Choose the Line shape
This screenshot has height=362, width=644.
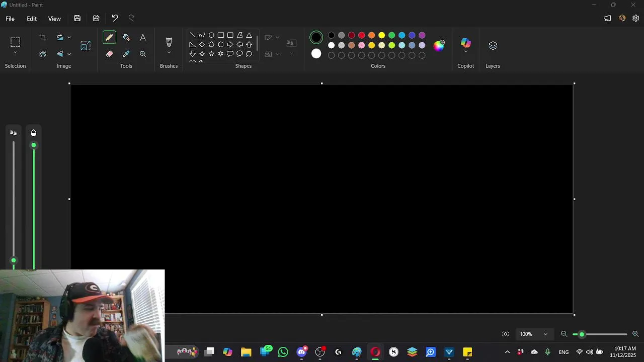[x=193, y=35]
